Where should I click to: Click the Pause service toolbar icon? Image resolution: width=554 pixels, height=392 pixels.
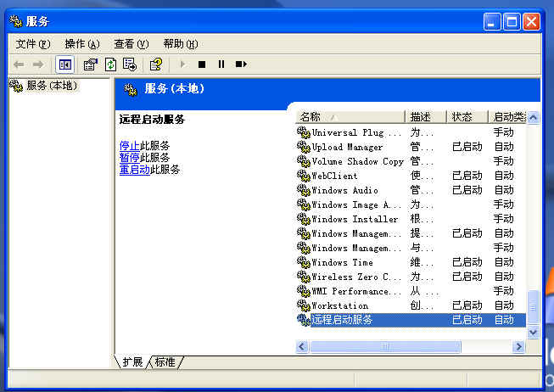click(221, 64)
